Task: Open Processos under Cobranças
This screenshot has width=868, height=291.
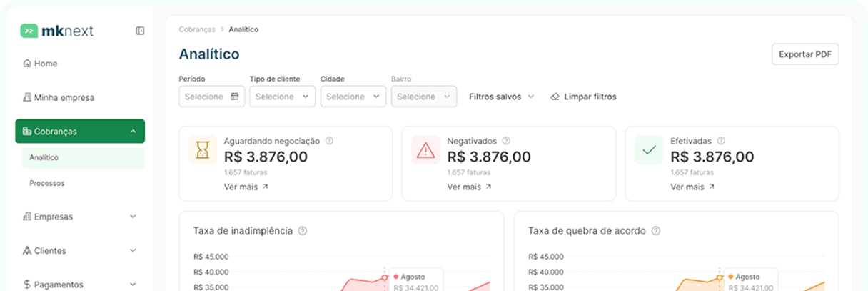Action: 47,183
